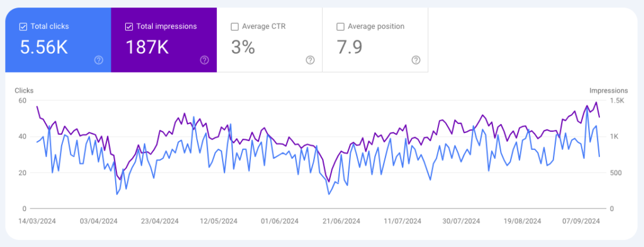Click the 21/06/2024 date label on axis
Screen dimensions: 644x247
click(x=341, y=221)
